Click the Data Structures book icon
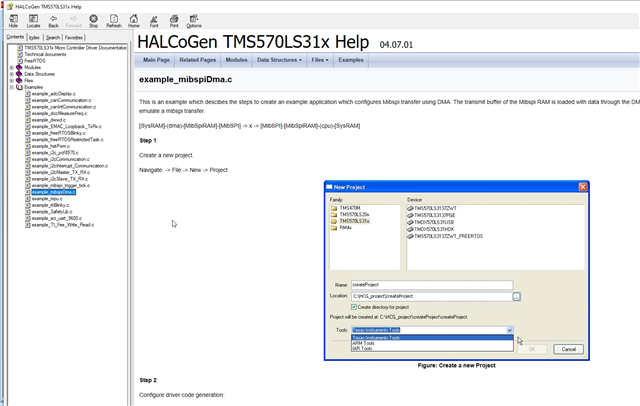This screenshot has width=640, height=406. (x=19, y=74)
